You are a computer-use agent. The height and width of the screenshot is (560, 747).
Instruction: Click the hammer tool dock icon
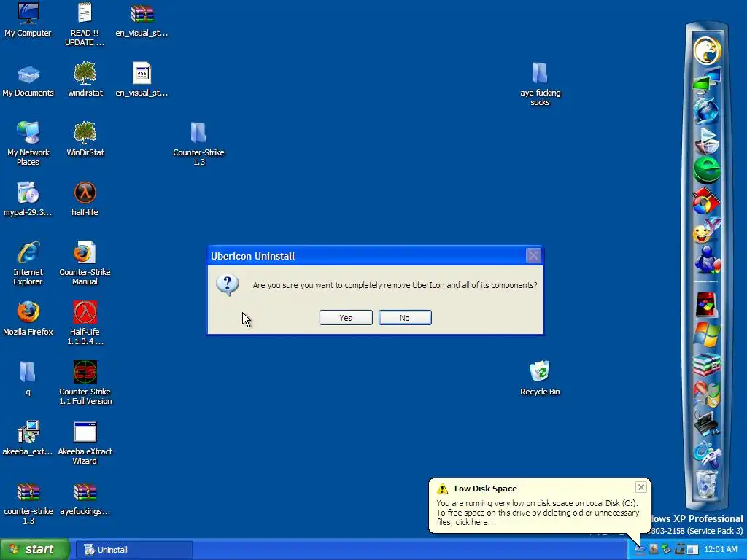coord(707,454)
